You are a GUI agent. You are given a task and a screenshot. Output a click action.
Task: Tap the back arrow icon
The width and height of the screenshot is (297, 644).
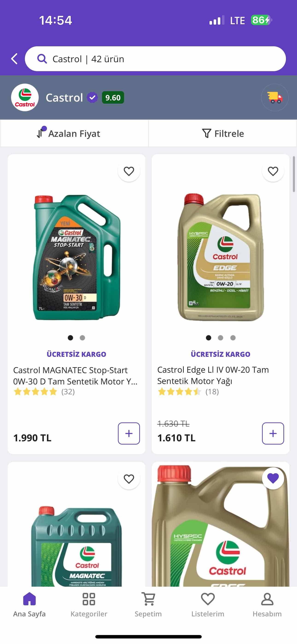click(x=15, y=59)
